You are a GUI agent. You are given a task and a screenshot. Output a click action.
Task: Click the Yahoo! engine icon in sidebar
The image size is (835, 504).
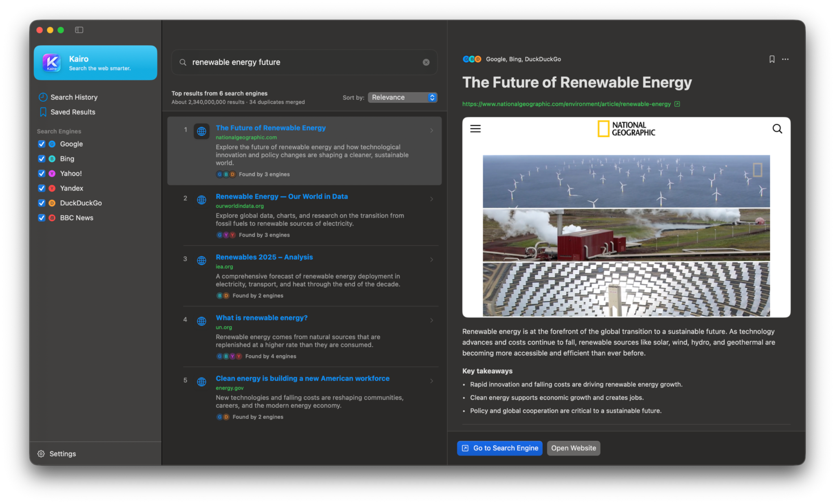[x=52, y=174]
